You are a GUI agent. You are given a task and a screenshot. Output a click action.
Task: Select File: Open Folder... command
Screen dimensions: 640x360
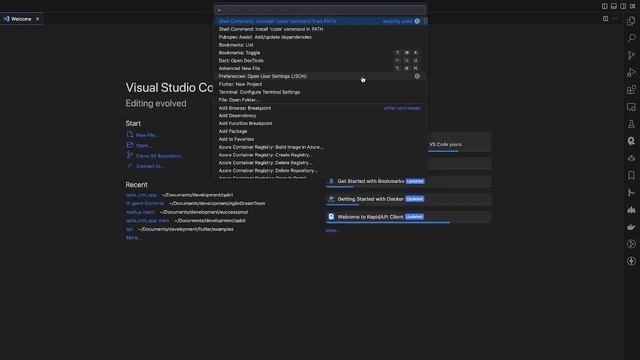[320, 100]
